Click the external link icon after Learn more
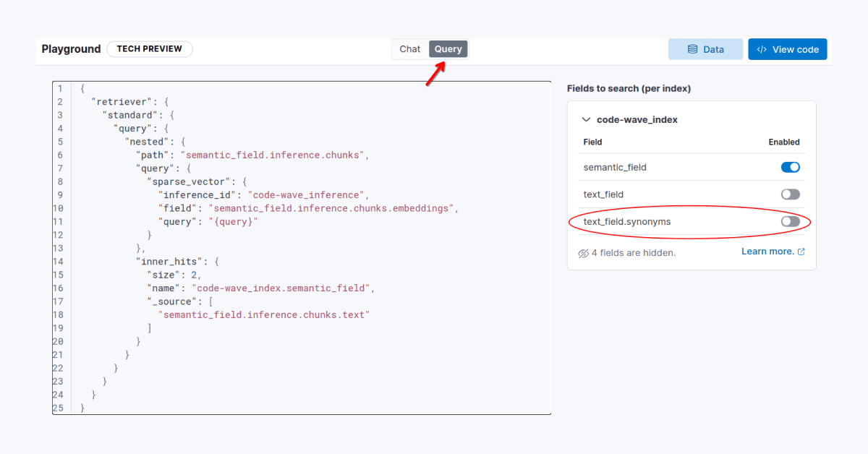Viewport: 868px width, 454px height. [x=800, y=251]
